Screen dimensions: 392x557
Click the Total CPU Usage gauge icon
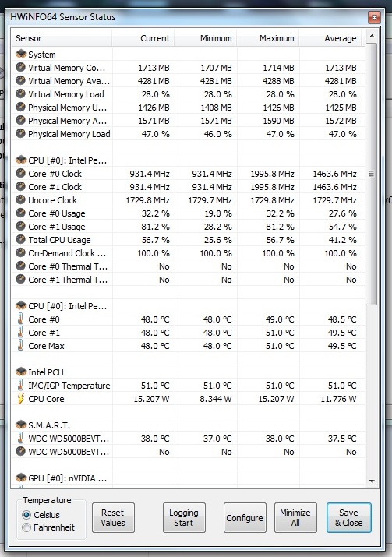[x=20, y=239]
